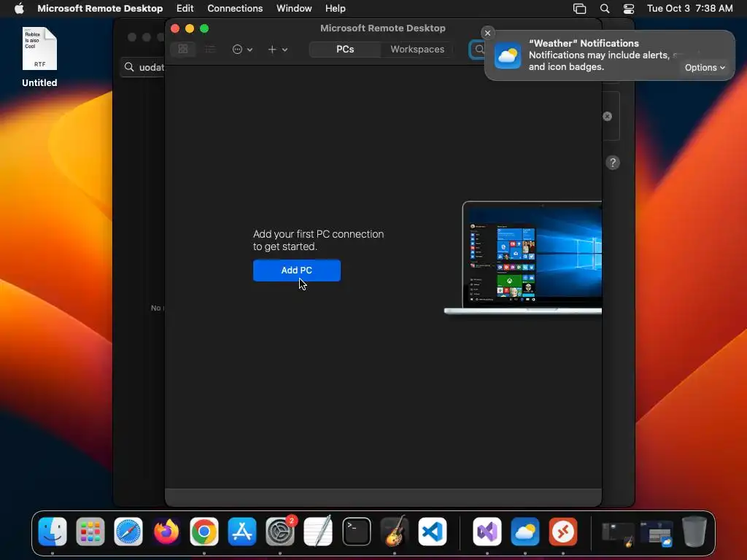Click the first minimized window in dock
Image resolution: width=747 pixels, height=560 pixels.
click(617, 533)
